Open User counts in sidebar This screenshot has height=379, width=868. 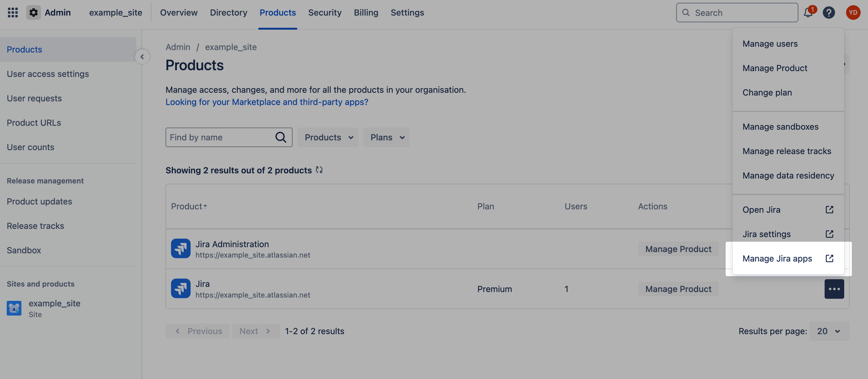click(68, 147)
